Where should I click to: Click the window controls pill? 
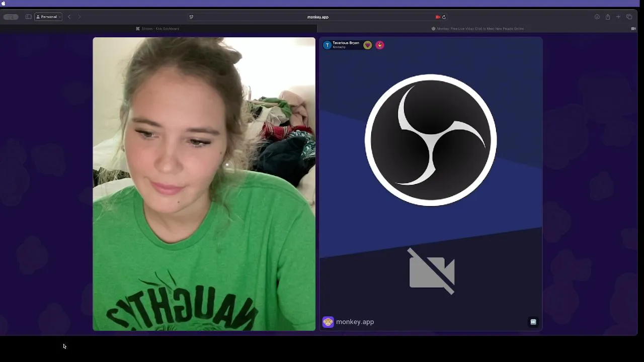pyautogui.click(x=11, y=17)
